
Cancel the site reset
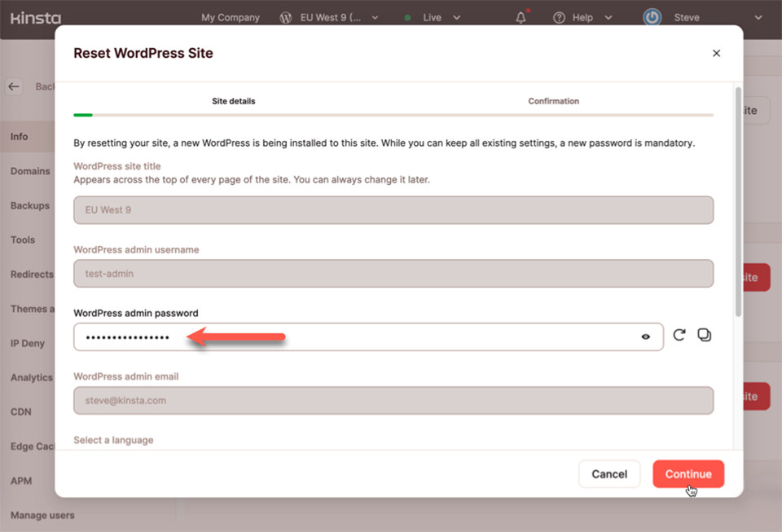(x=609, y=473)
